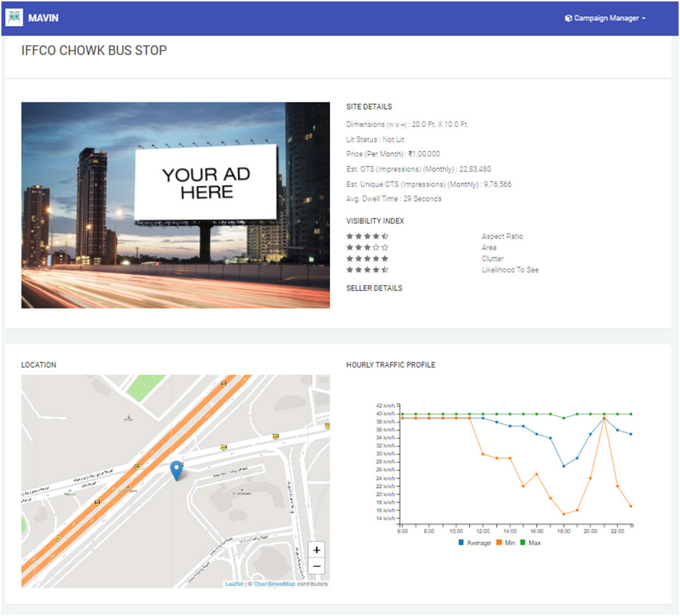Expand the Seller Details section
Viewport: 680px width, 616px height.
374,289
